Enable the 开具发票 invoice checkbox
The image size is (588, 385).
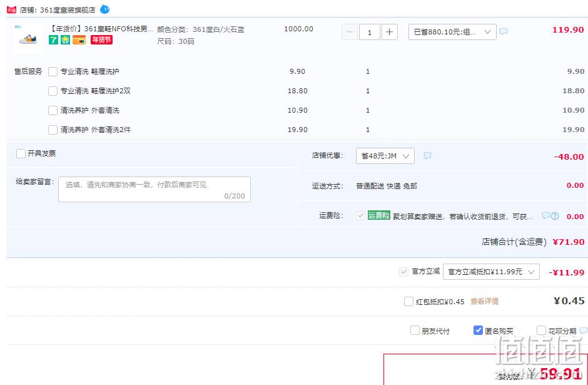pos(21,153)
